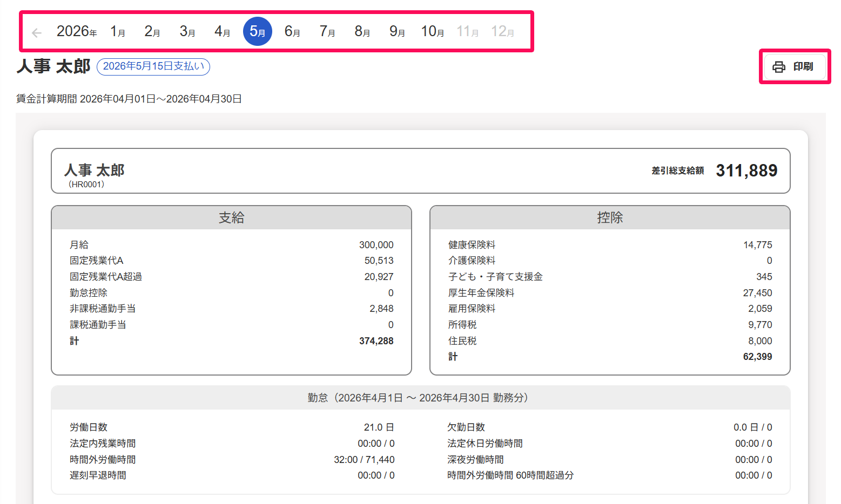
Task: Click the 賃金計算期間 date range text
Action: tap(129, 99)
